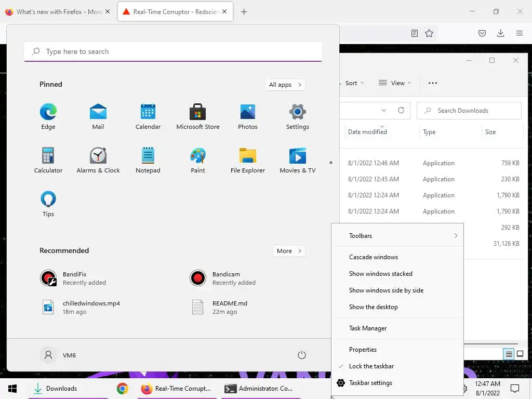Open Firefox application menu
The image size is (532, 399).
520,33
